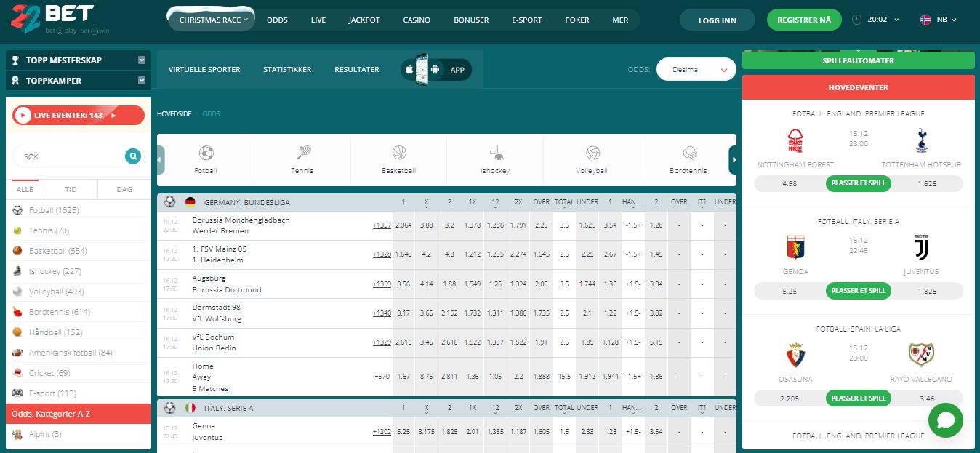Screen dimensions: 980x453
Task: Click the Apple iOS app icon
Action: coord(409,70)
